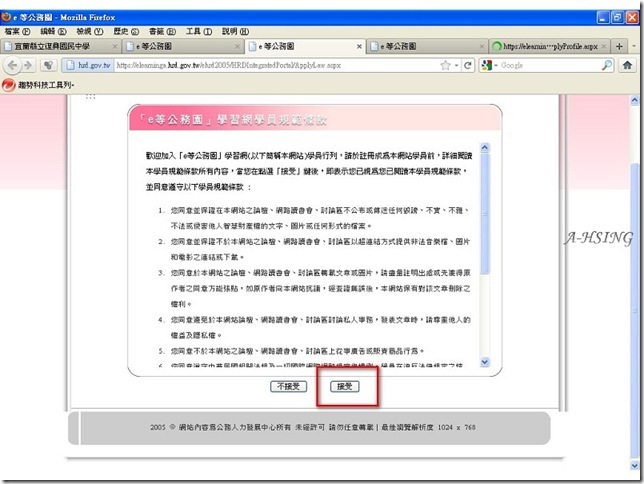The height and width of the screenshot is (484, 644).
Task: Click the 學習網學員規範條款 heading text
Action: pos(271,120)
